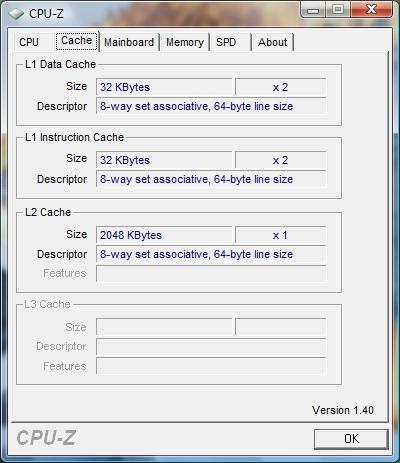Click the OK button
The width and height of the screenshot is (400, 463).
351,439
